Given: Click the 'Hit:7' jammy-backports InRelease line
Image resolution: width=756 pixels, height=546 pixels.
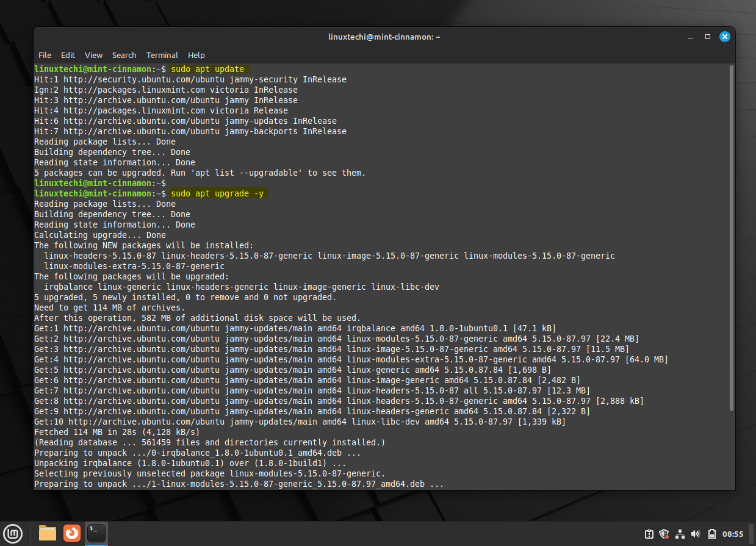Looking at the screenshot, I should (190, 131).
